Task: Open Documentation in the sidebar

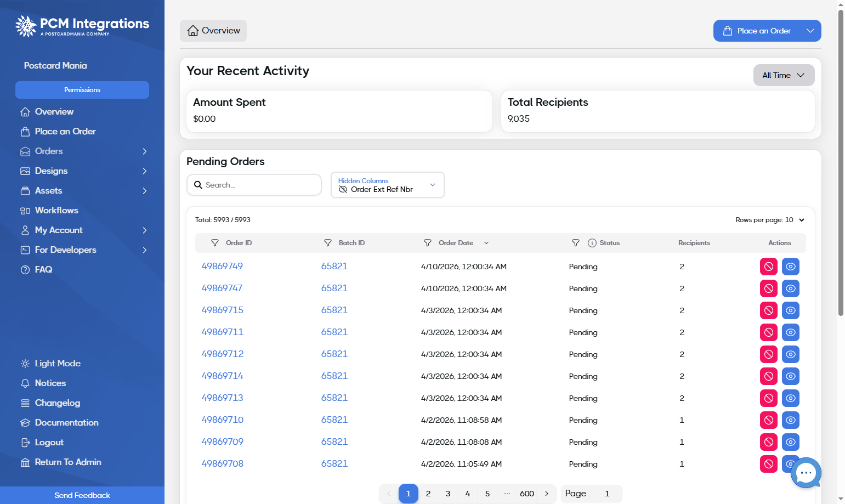Action: 59,423
